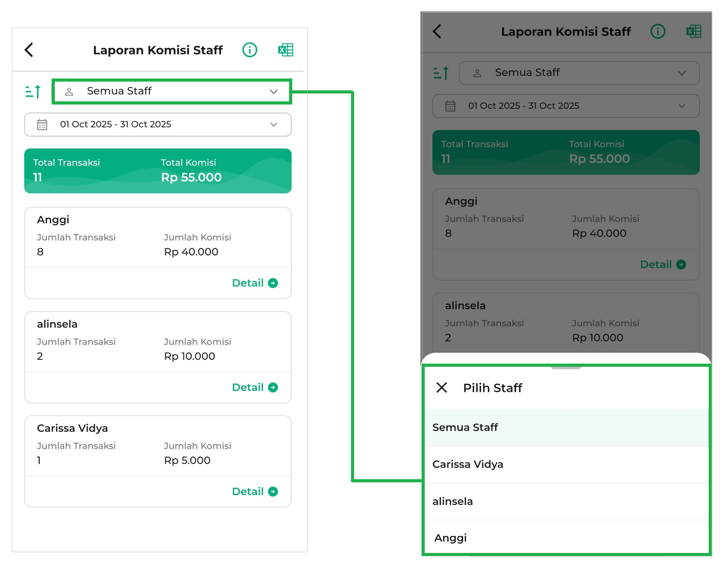Open Detail for Anggi on left screen
The width and height of the screenshot is (728, 577).
point(255,283)
